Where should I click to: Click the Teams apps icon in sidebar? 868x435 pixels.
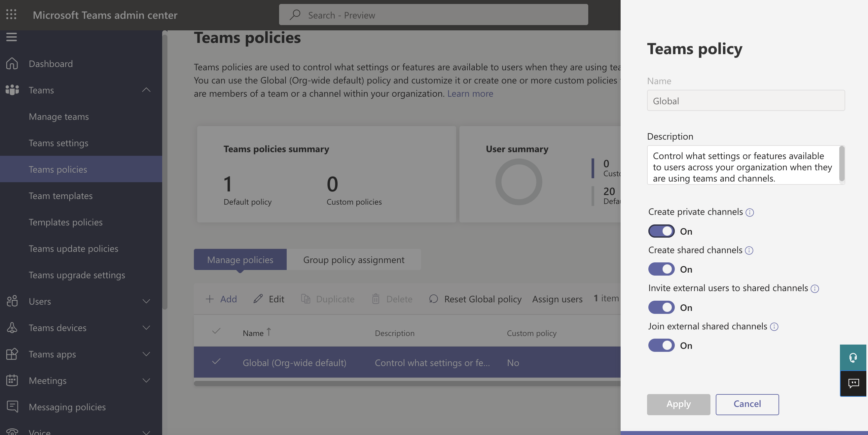pos(12,354)
